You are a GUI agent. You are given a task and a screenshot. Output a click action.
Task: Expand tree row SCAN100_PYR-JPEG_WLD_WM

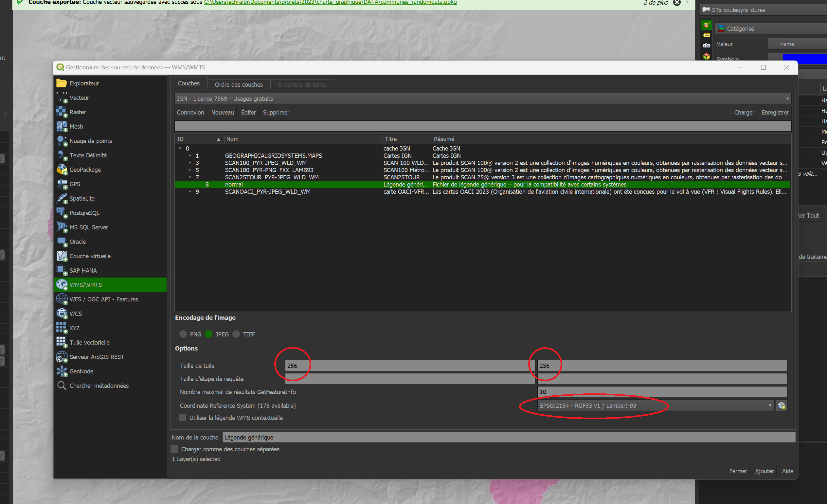click(189, 163)
